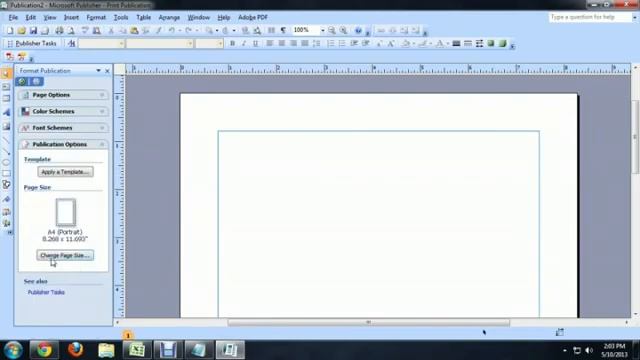This screenshot has height=360, width=640.
Task: Click the Fill Color paint bucket
Action: [406, 44]
